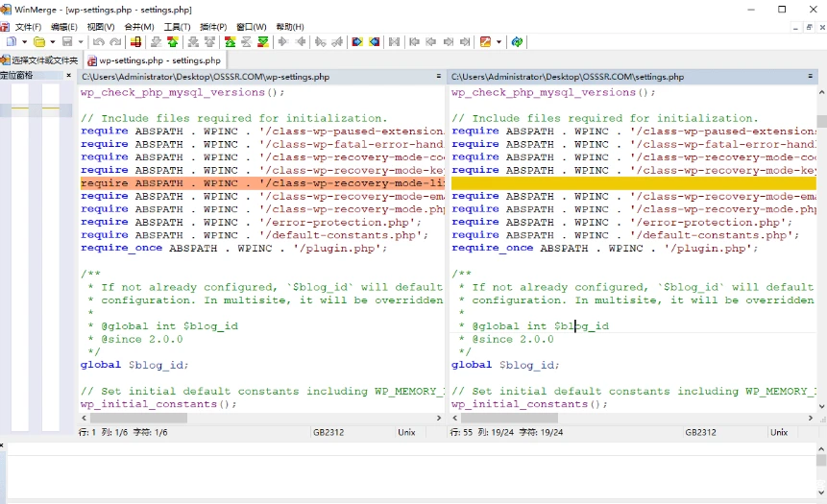827x504 pixels.
Task: Undo the last edit
Action: click(99, 41)
